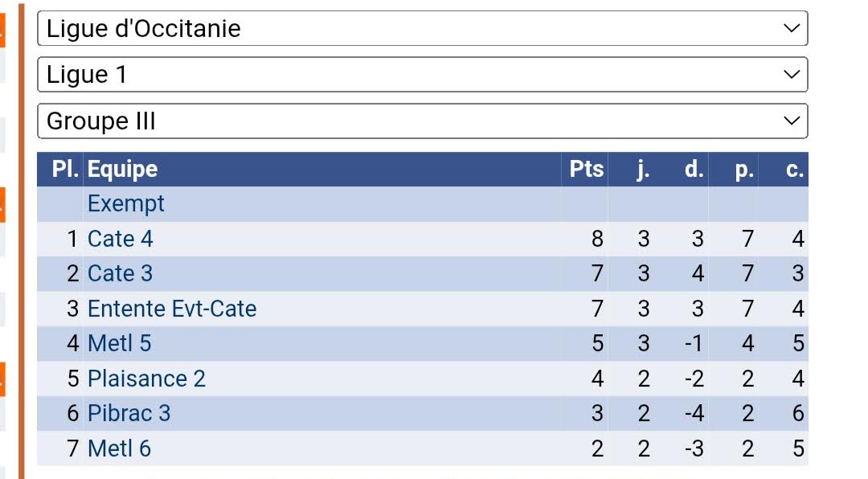
Task: Click the chevron arrow on Ligue 1
Action: coord(792,75)
